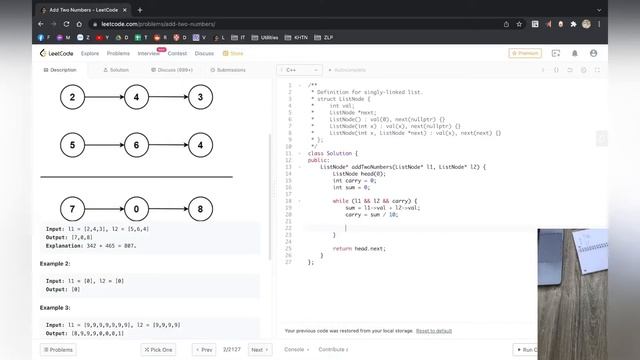Switch to the Solution tab
This screenshot has width=640, height=360.
point(116,70)
